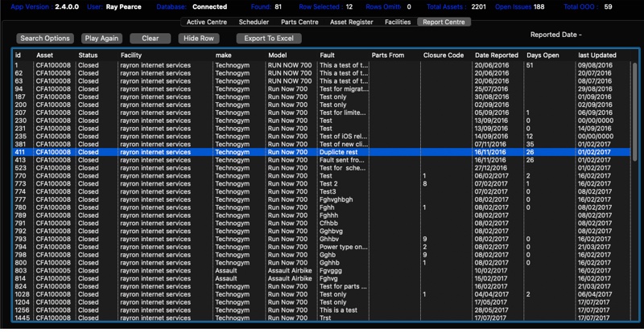Click the Days Open value 35
The height and width of the screenshot is (332, 644).
(530, 144)
